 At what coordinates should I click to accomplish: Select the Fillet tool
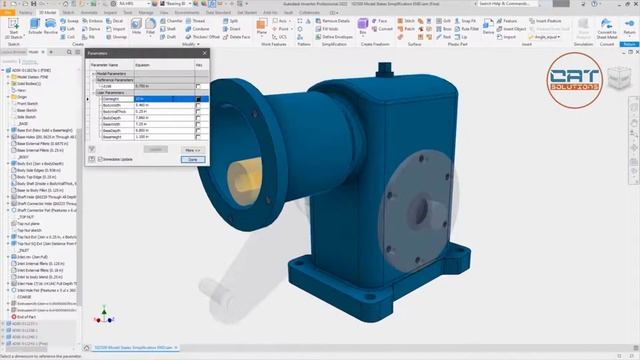150,26
